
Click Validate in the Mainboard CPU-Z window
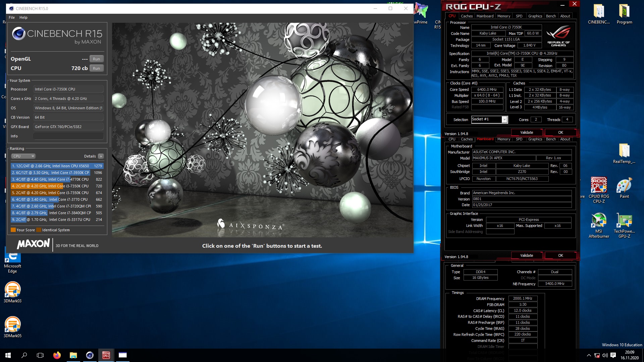(527, 255)
